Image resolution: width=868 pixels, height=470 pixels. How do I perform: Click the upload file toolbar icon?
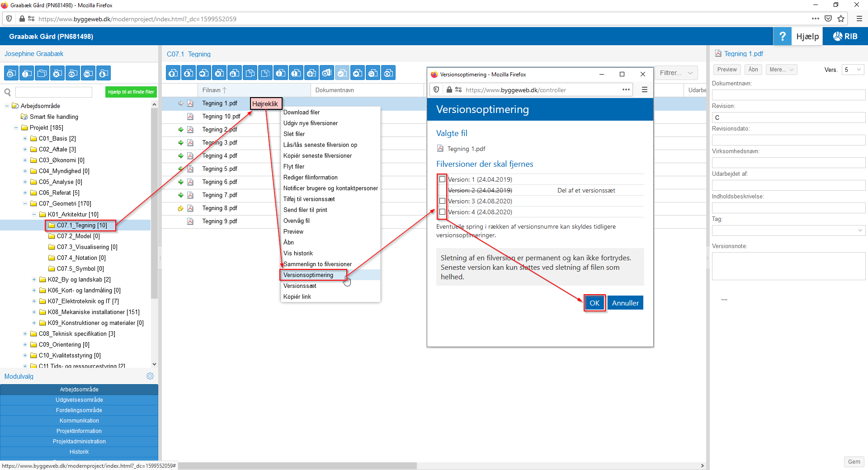tap(173, 73)
